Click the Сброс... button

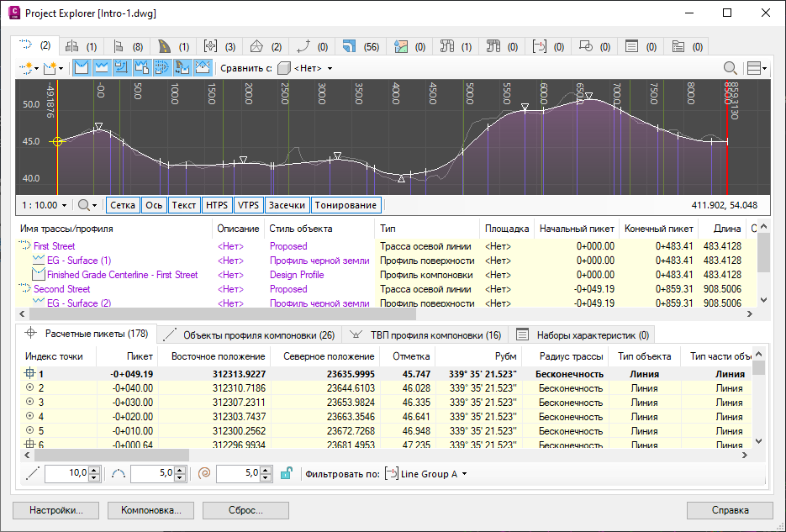pos(245,510)
